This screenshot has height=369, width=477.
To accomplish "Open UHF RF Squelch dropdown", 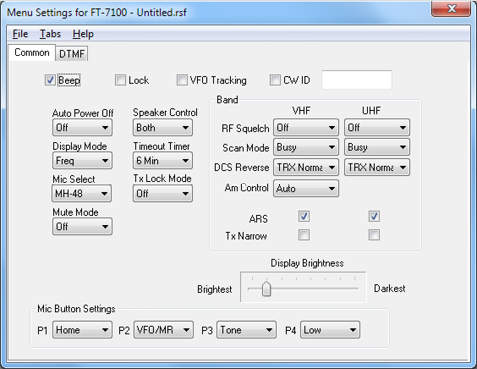I will tap(377, 127).
